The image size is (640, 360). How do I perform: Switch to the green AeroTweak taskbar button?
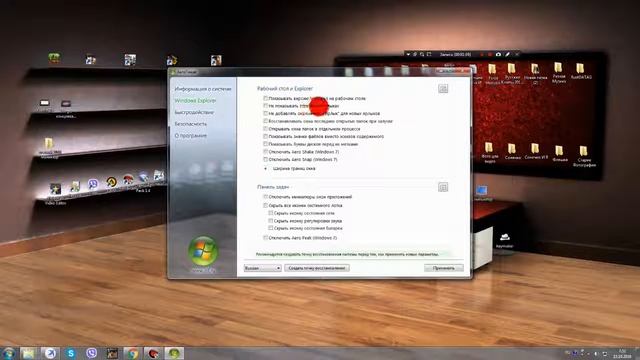coord(174,353)
